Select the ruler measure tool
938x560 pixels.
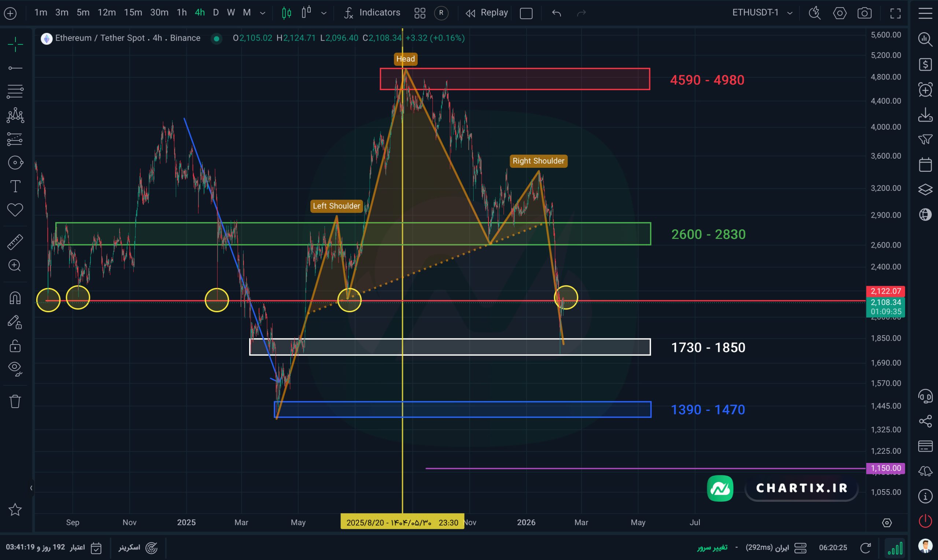[15, 242]
